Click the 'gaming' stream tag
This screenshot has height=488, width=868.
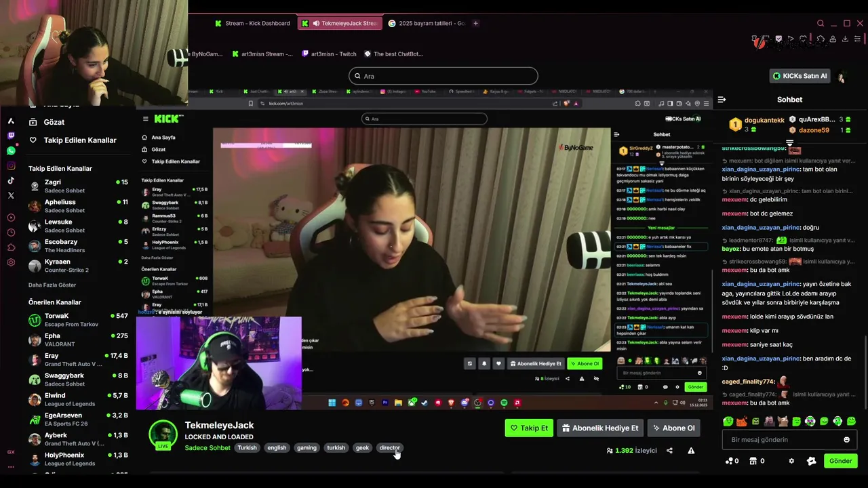(x=307, y=448)
